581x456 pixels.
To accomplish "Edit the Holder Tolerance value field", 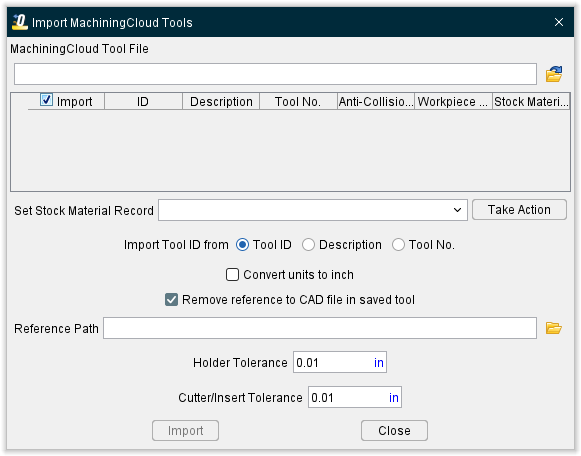I will (340, 362).
